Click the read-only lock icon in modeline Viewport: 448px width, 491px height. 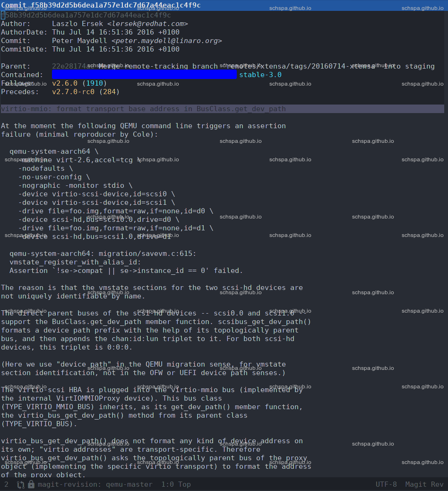pos(31,484)
